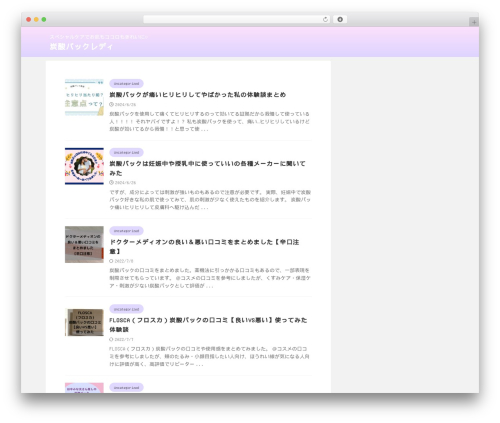Viewport: 500px width, 423px height.
Task: Click the Uncategorized badge of the bottom post
Action: [126, 387]
